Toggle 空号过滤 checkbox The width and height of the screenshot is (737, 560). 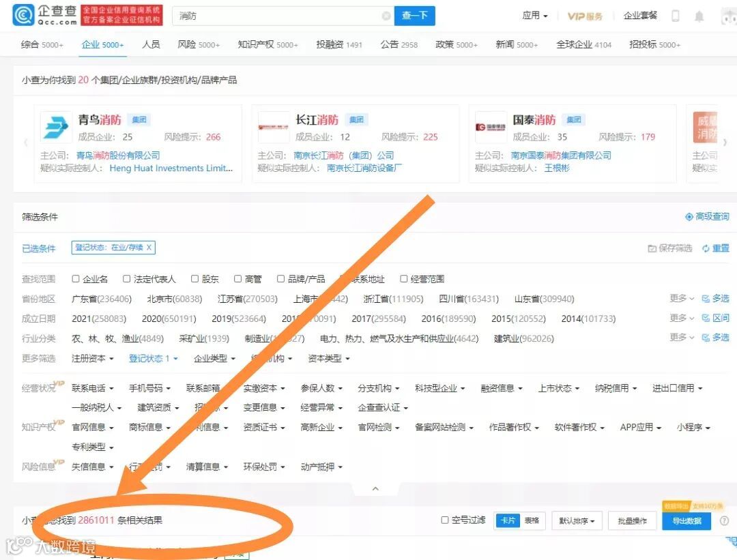[x=445, y=520]
